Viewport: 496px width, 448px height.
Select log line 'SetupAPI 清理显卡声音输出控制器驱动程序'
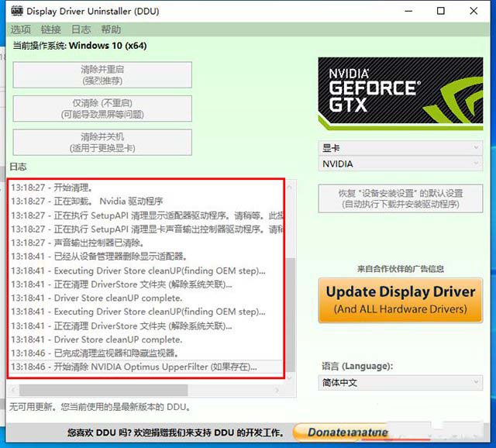146,229
